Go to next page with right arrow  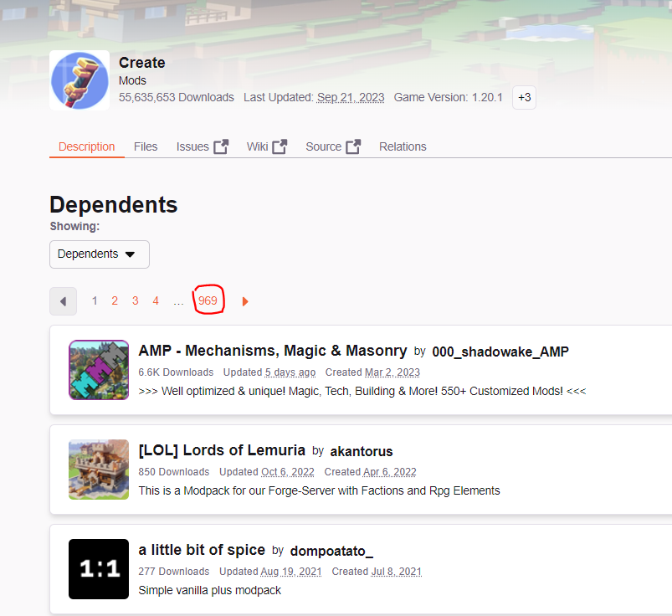pos(245,301)
